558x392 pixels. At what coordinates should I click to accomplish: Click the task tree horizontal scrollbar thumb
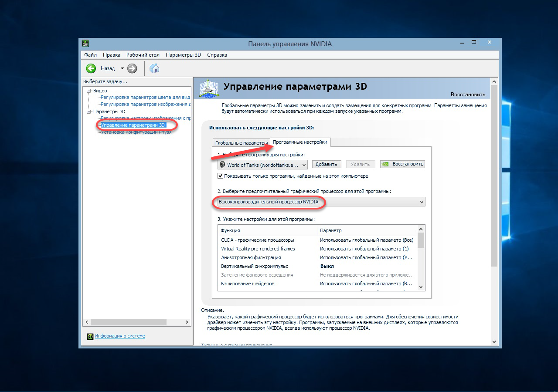129,322
